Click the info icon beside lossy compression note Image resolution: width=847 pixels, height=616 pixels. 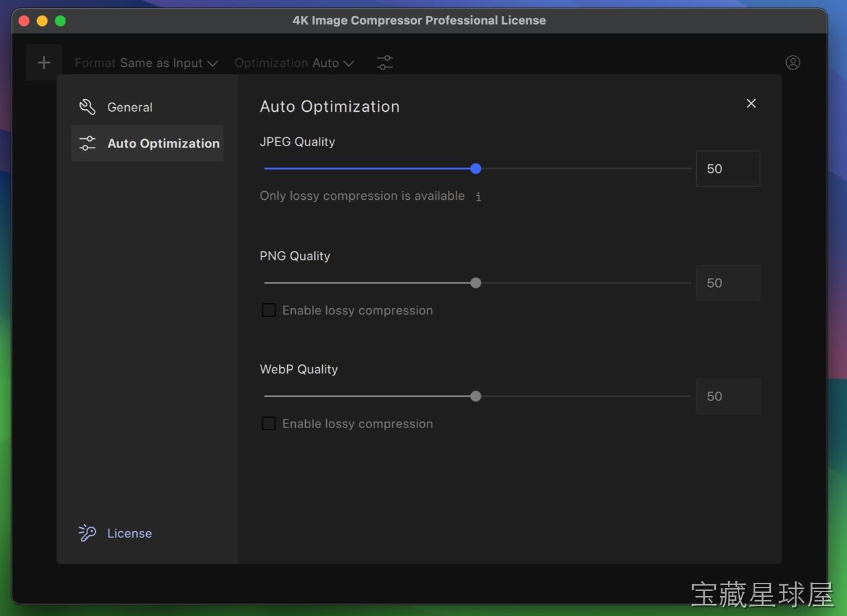tap(478, 197)
